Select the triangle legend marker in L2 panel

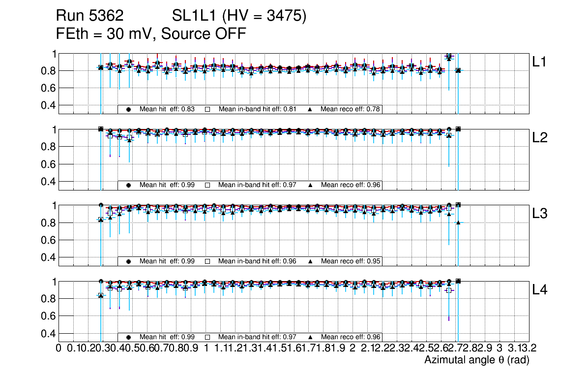310,185
